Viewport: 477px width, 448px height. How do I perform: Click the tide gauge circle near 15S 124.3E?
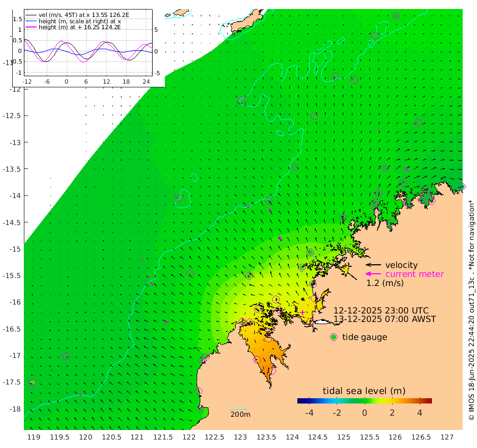pos(310,252)
